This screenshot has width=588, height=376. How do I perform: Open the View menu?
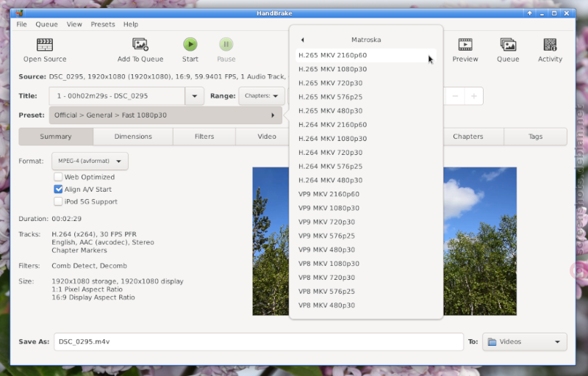pos(74,24)
